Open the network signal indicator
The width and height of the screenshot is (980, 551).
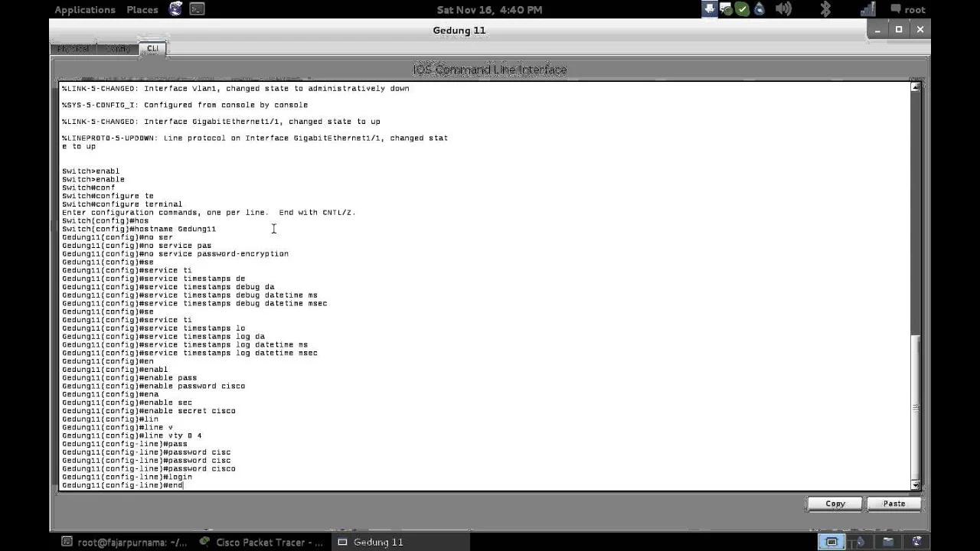coord(867,9)
